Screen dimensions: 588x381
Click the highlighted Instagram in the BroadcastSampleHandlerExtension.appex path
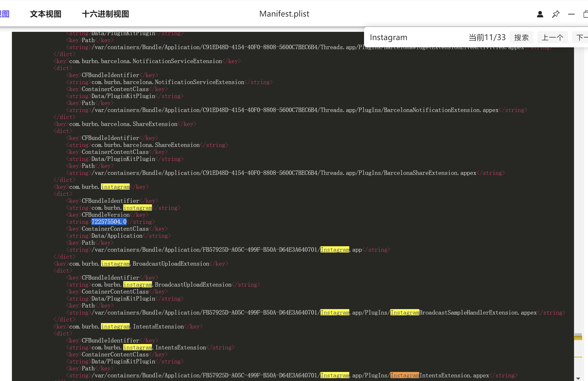coord(405,312)
